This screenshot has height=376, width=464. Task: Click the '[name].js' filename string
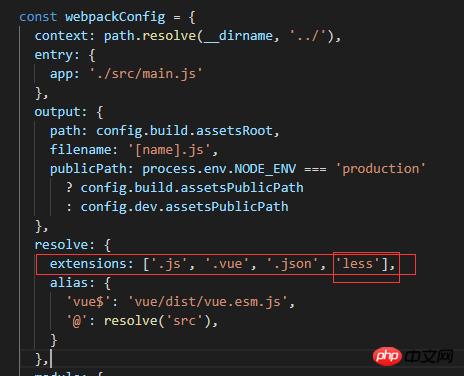[x=170, y=150]
